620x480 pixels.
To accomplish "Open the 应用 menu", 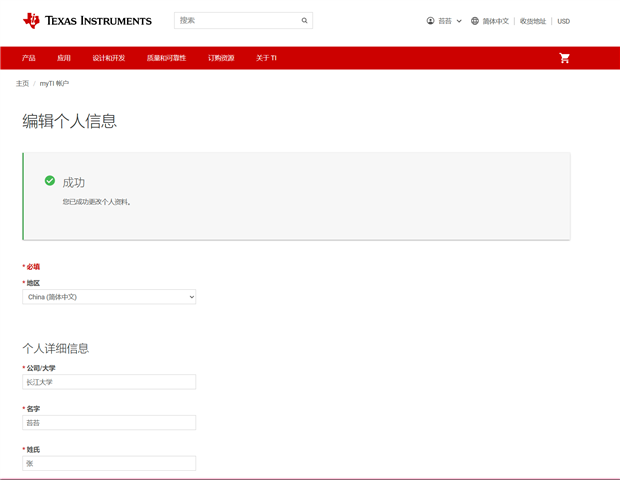I will pyautogui.click(x=64, y=58).
